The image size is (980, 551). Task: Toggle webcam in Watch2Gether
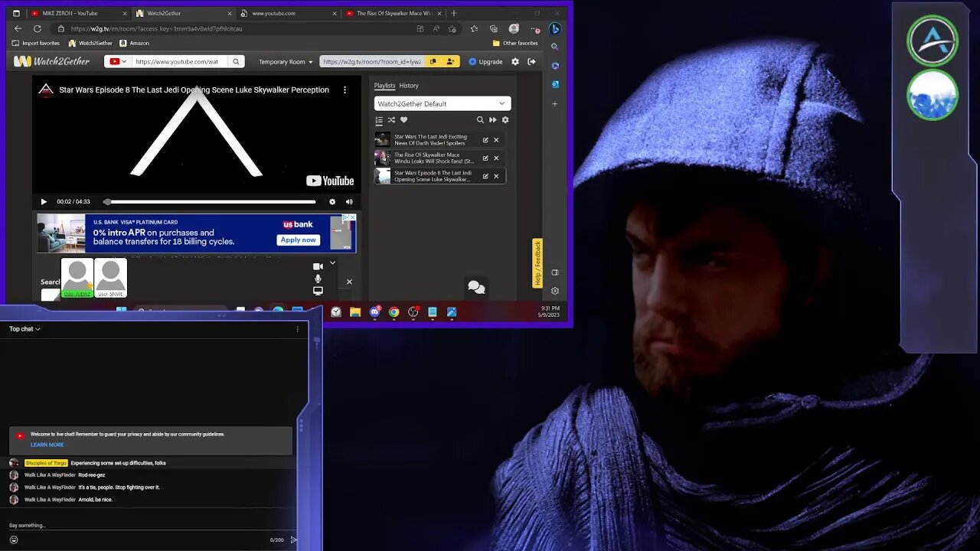point(318,266)
